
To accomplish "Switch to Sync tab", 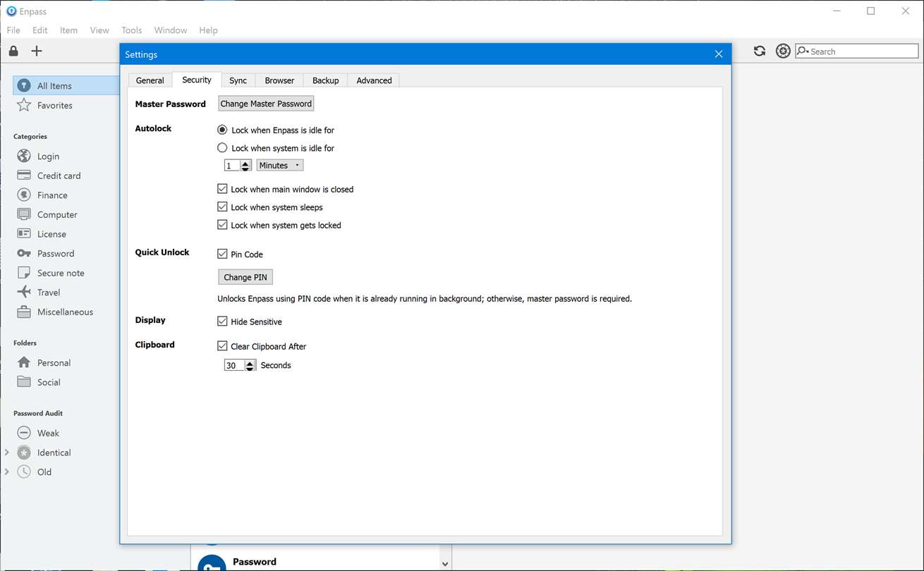I will point(238,80).
